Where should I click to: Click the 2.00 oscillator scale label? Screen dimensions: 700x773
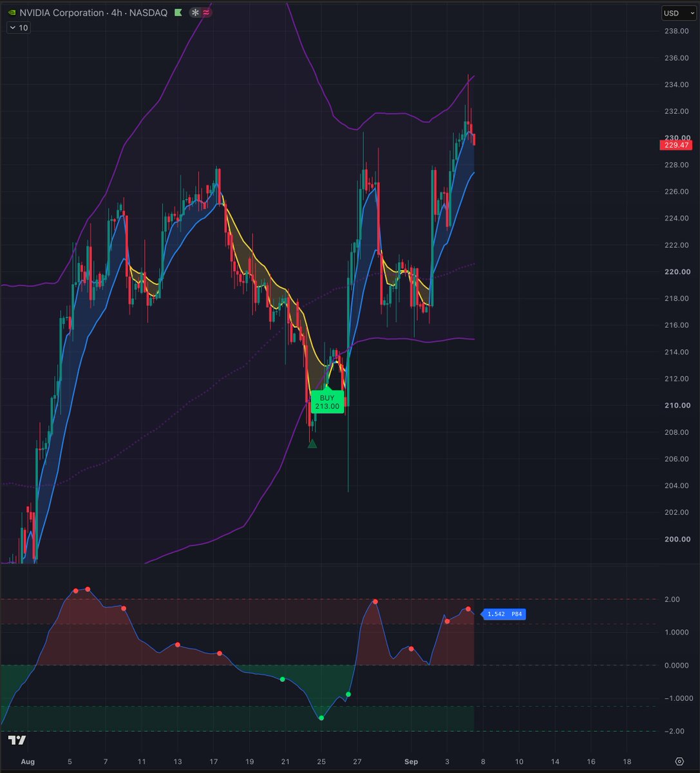[x=673, y=599]
